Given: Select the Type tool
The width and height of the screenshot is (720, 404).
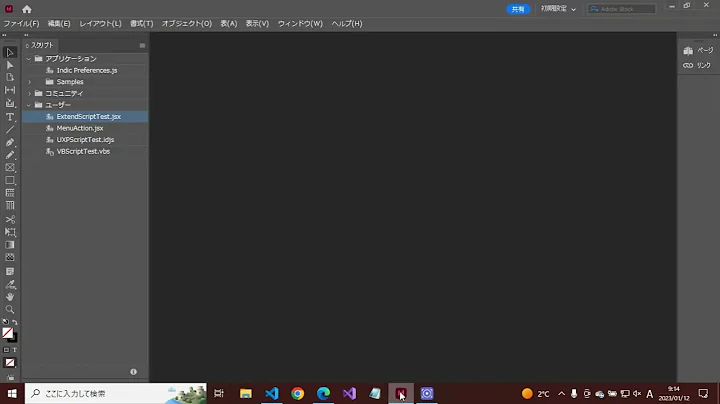Looking at the screenshot, I should click(10, 117).
